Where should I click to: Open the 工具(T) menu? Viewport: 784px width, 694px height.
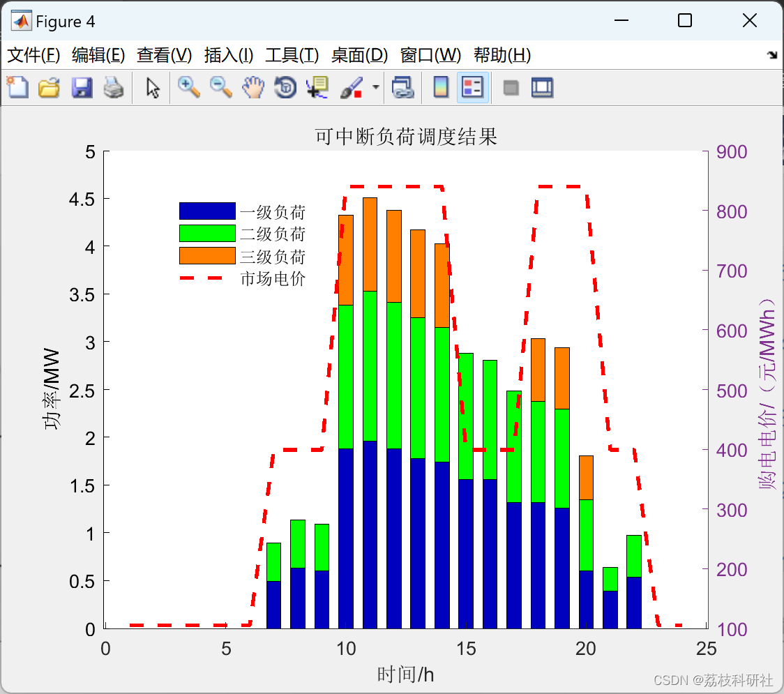pyautogui.click(x=292, y=55)
